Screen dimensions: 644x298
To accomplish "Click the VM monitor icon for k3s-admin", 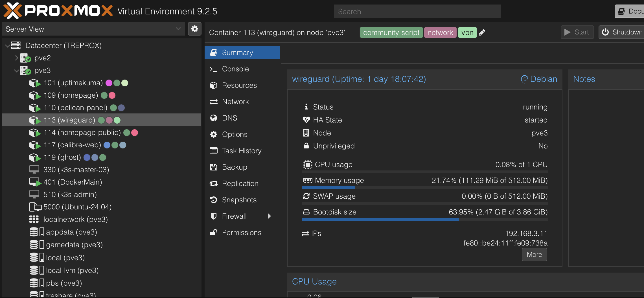I will pyautogui.click(x=34, y=194).
